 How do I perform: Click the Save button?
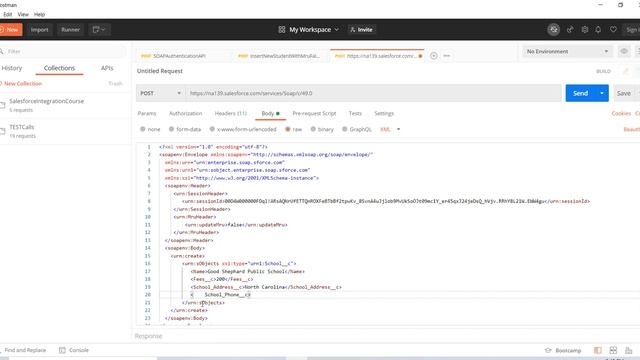(x=624, y=93)
